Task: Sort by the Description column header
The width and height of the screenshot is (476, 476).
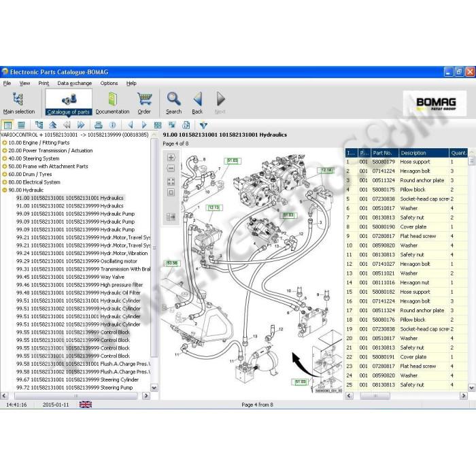Action: click(424, 153)
